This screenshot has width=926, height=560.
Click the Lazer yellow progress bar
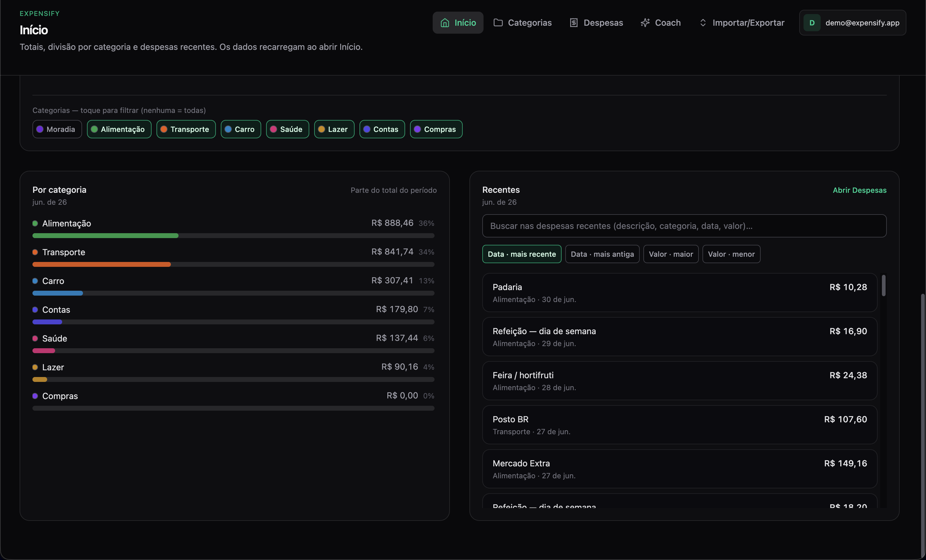[40, 379]
